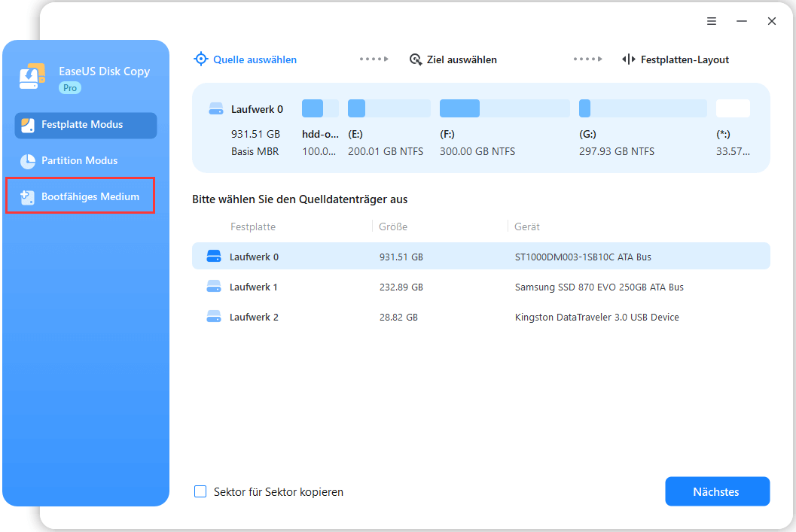Close the Disk Copy window
The height and width of the screenshot is (532, 796).
click(x=772, y=21)
